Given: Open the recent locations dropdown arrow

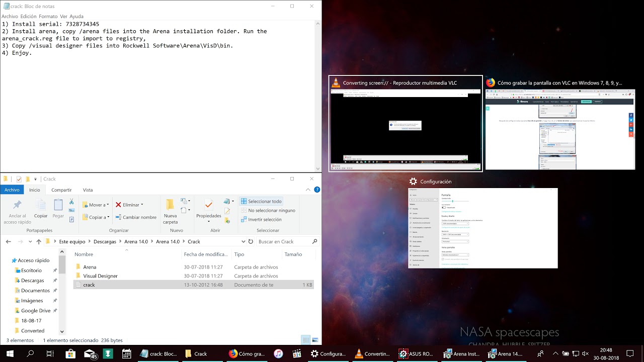Looking at the screenshot, I should [x=30, y=242].
